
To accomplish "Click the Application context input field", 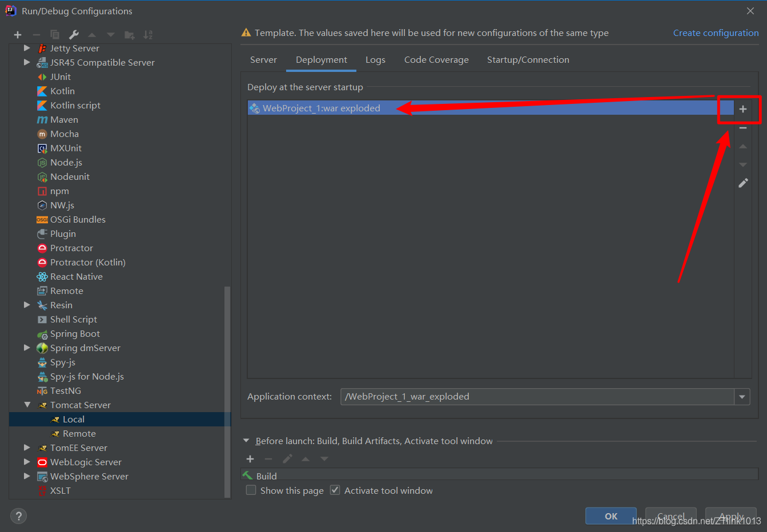I will coord(537,397).
